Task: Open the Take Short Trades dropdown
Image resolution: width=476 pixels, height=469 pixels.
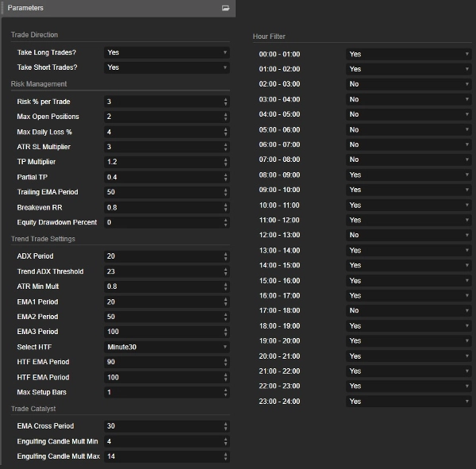Action: click(167, 67)
